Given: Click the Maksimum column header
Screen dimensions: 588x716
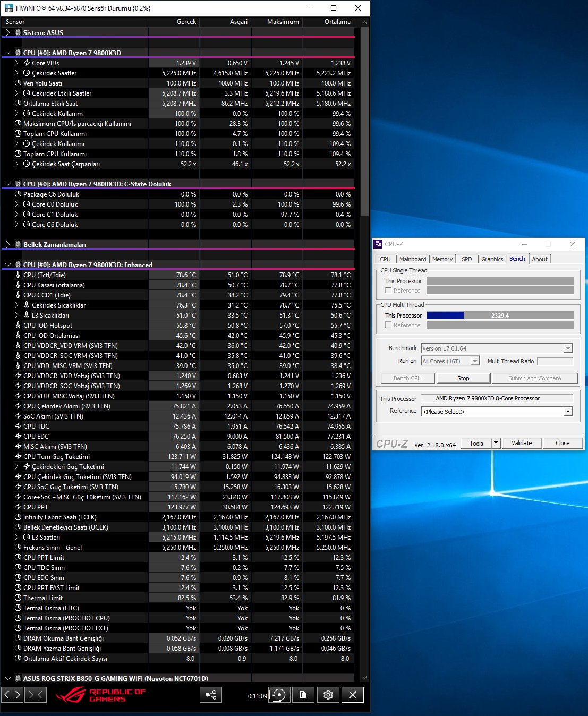Looking at the screenshot, I should pyautogui.click(x=277, y=22).
